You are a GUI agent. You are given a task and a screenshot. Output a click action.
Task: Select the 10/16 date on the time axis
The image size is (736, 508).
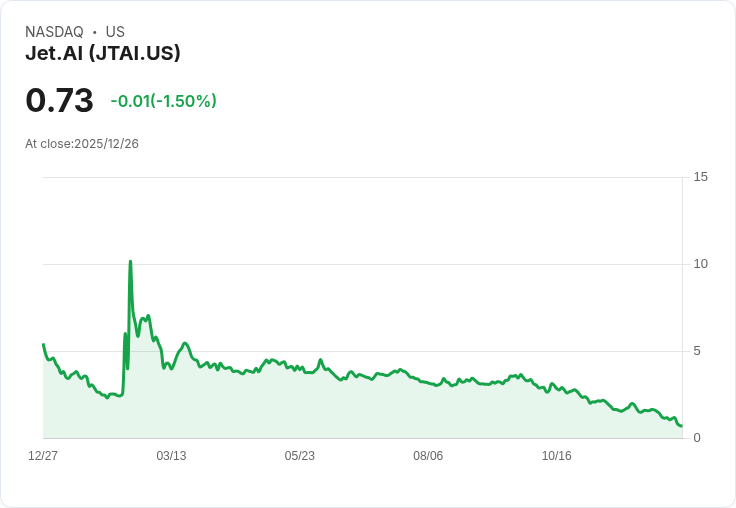[x=556, y=456]
